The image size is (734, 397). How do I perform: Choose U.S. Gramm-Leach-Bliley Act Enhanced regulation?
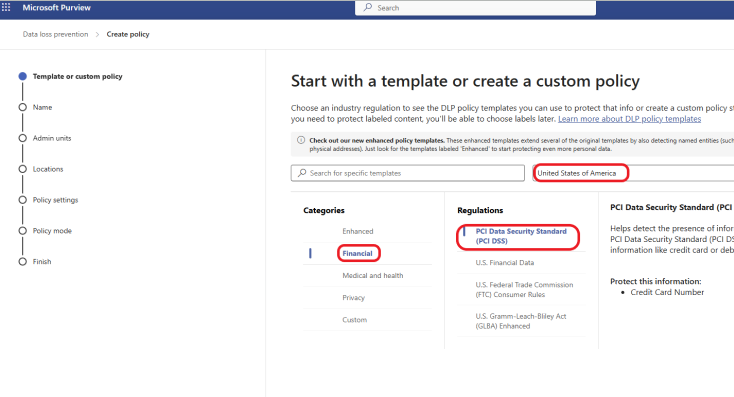521,321
